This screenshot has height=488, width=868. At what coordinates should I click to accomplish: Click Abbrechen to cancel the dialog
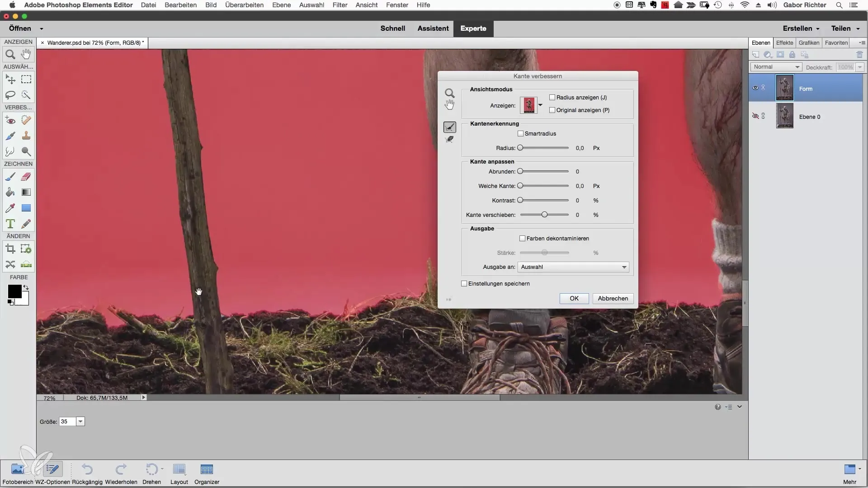point(613,299)
